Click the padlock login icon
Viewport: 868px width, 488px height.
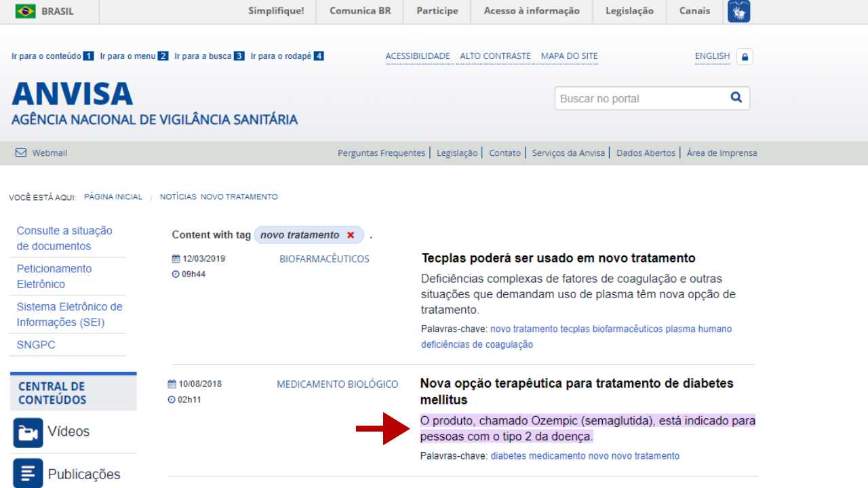[745, 57]
